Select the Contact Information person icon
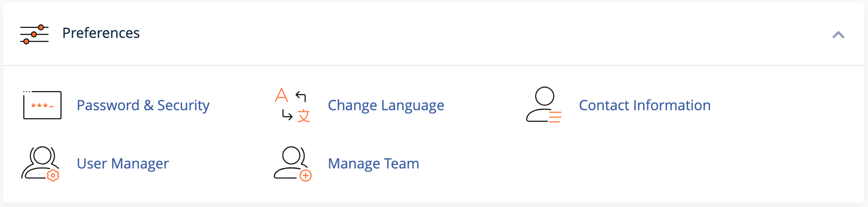The height and width of the screenshot is (207, 868). coord(544,105)
